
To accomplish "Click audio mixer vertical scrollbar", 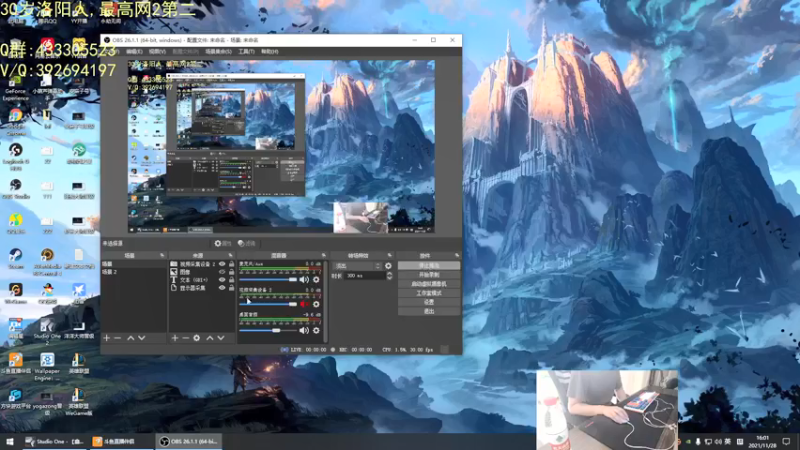I will (x=326, y=301).
